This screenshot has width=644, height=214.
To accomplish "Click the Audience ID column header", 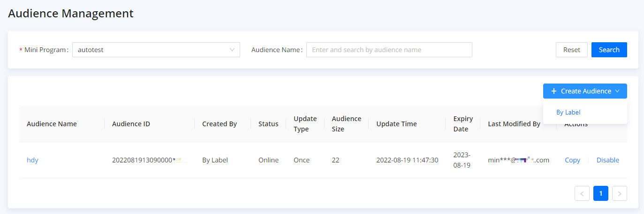I will pos(131,124).
